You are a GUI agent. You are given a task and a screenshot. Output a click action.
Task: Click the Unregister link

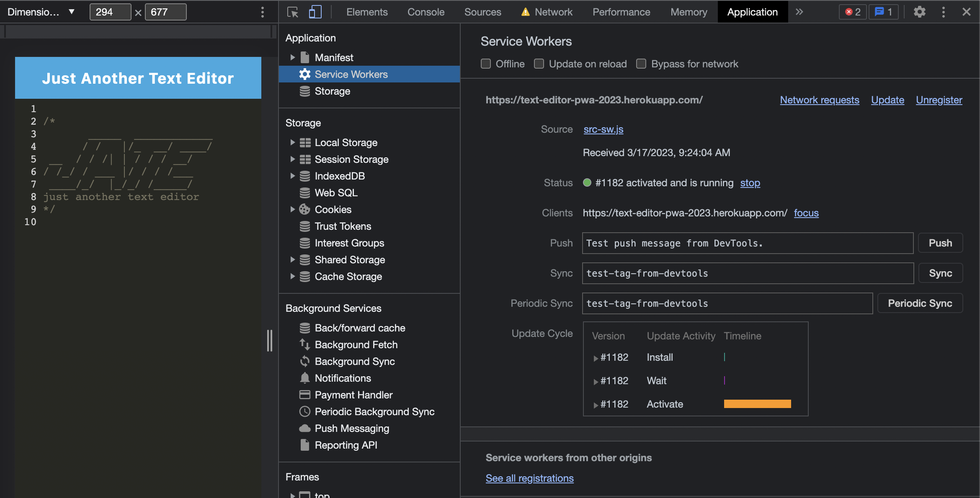(939, 100)
